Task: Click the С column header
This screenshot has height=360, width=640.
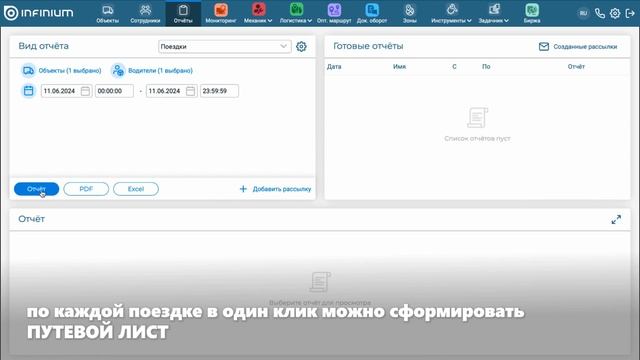Action: click(x=454, y=67)
